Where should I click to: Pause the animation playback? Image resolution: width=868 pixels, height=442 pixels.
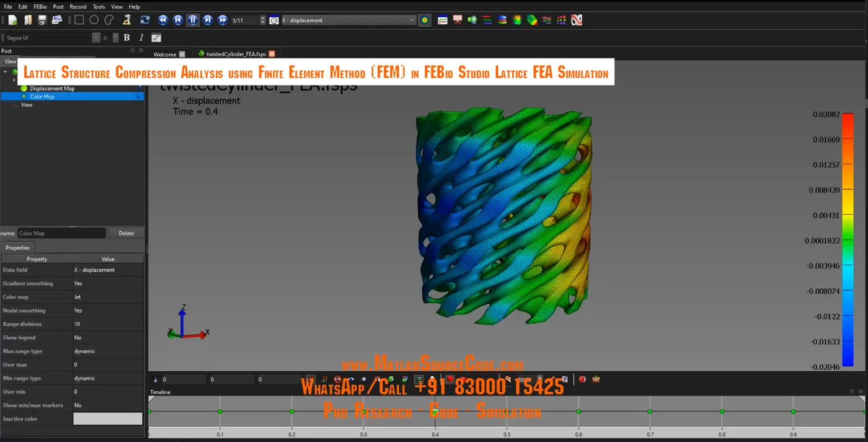(x=193, y=20)
